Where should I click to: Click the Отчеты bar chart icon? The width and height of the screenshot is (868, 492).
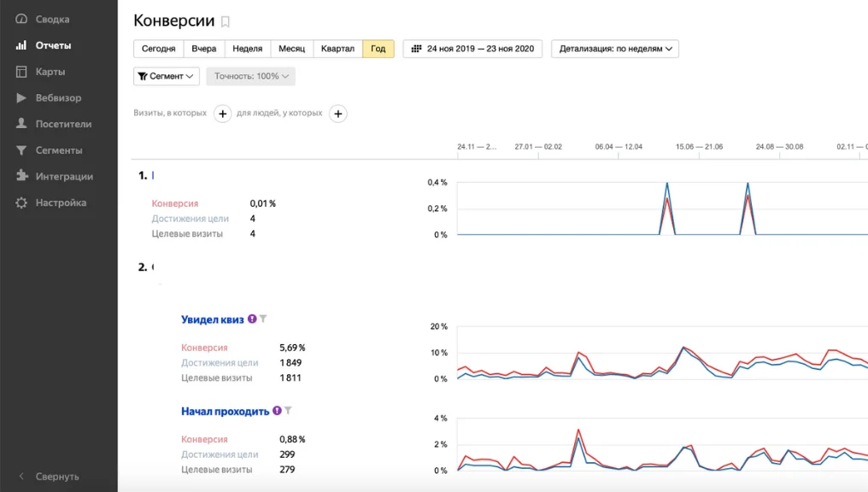coord(21,45)
